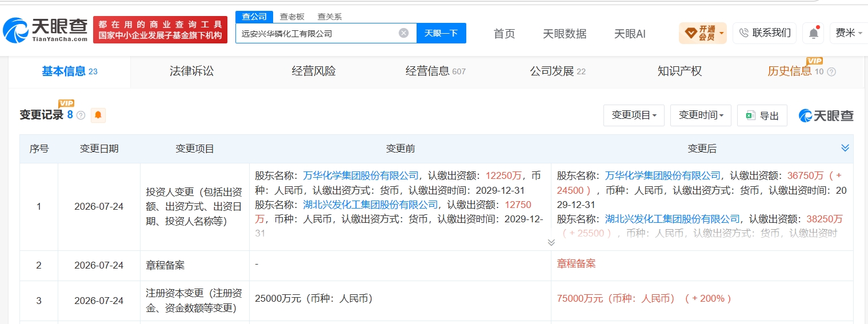The height and width of the screenshot is (324, 868).
Task: Go to 首页 in top navigation
Action: click(504, 34)
